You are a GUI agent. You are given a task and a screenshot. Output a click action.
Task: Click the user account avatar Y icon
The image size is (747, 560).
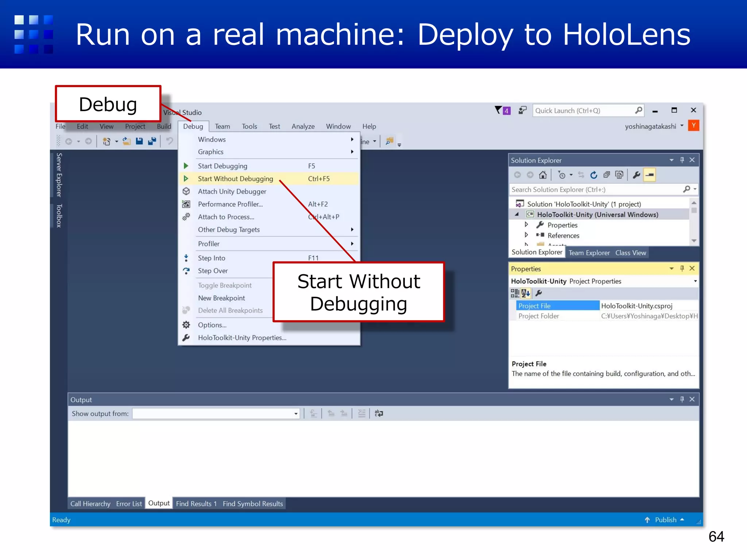[x=693, y=126]
